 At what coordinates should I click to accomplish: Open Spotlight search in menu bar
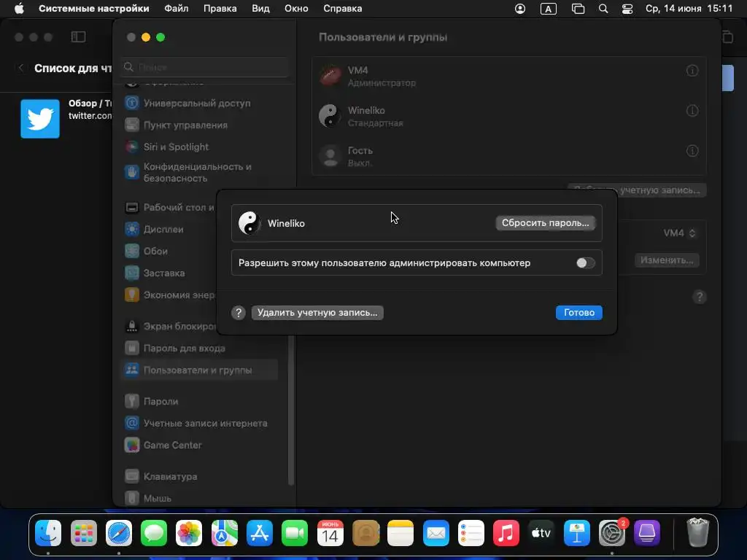[603, 9]
